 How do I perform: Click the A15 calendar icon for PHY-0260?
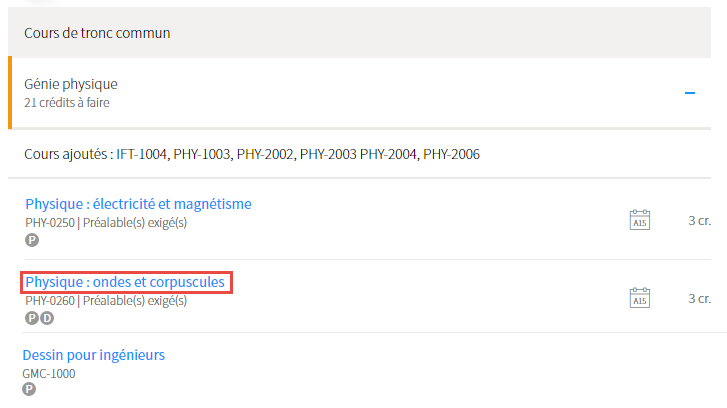[x=639, y=298]
